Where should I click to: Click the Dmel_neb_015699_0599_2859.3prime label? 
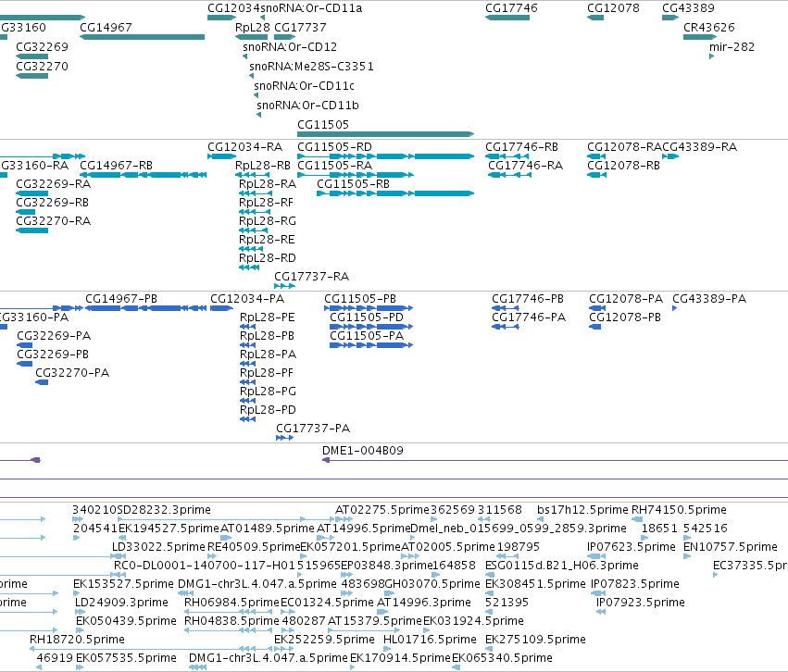pyautogui.click(x=519, y=529)
